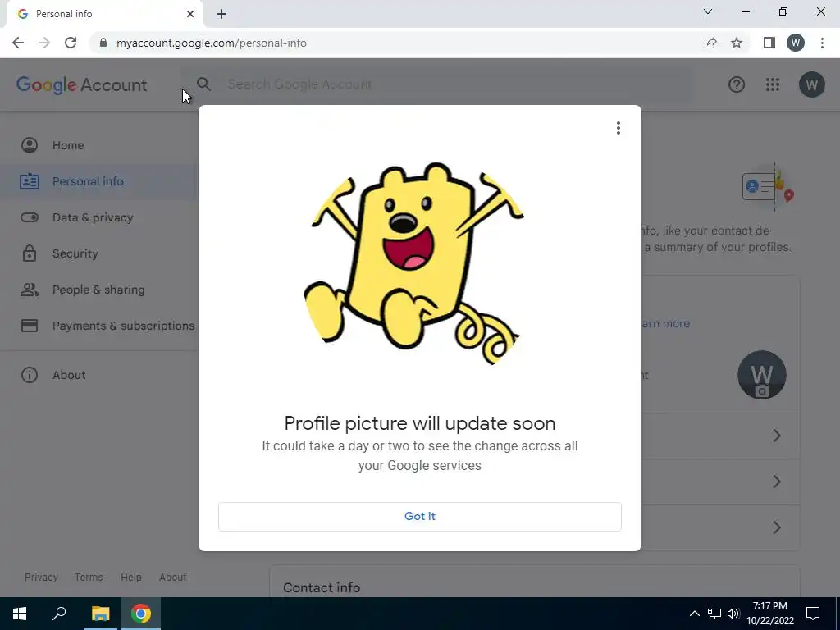Viewport: 840px width, 630px height.
Task: Switch to the Personal info browser tab
Action: (104, 14)
